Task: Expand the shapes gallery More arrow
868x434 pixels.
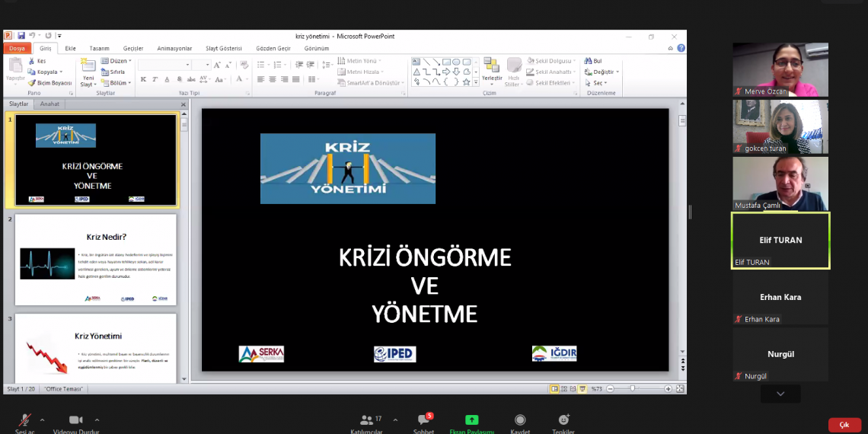Action: pyautogui.click(x=476, y=82)
